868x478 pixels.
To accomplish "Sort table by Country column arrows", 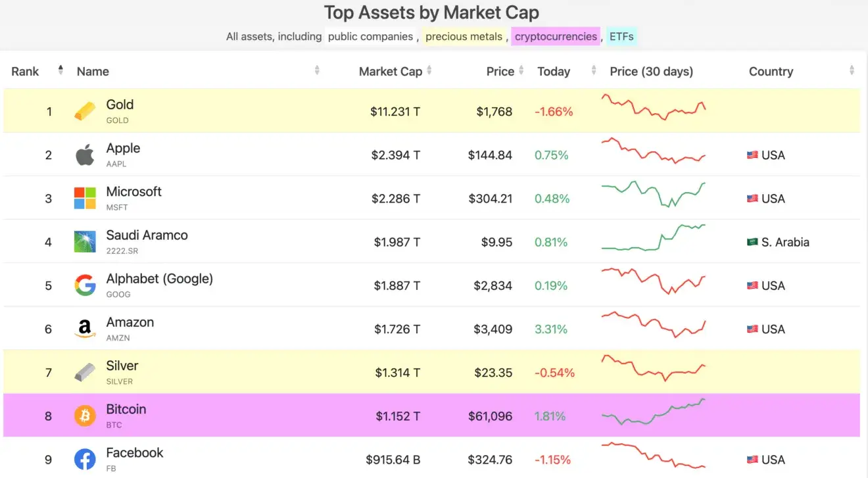I will pos(852,70).
